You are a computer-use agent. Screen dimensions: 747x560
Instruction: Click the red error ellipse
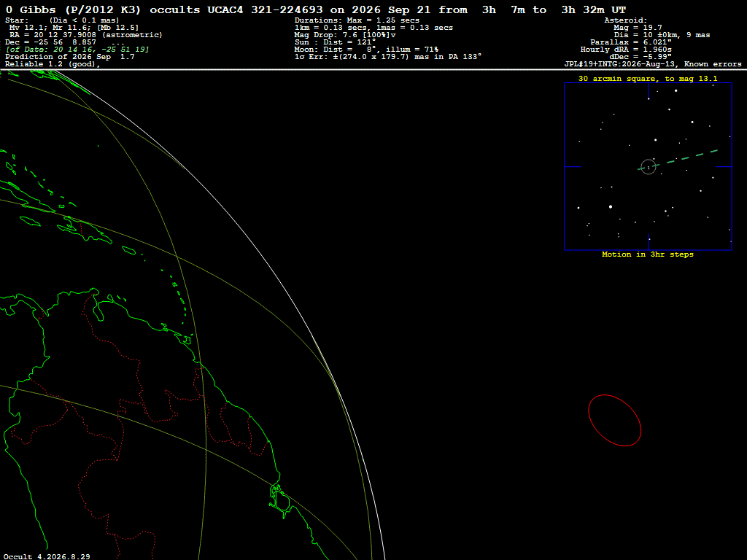(614, 421)
